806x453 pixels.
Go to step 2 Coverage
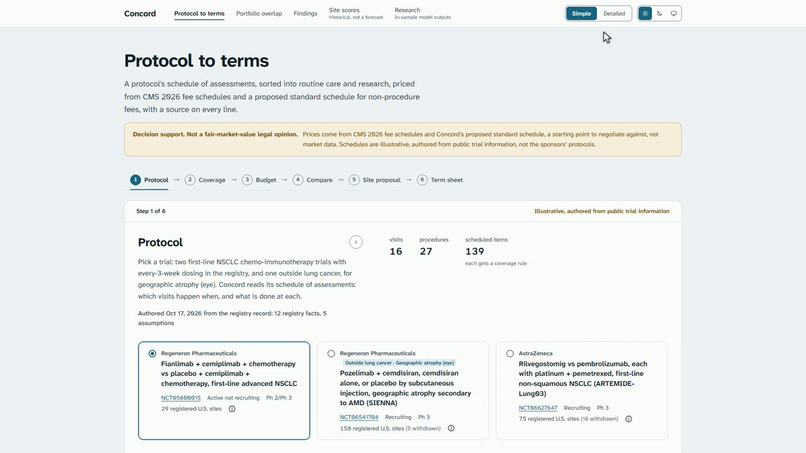click(205, 180)
